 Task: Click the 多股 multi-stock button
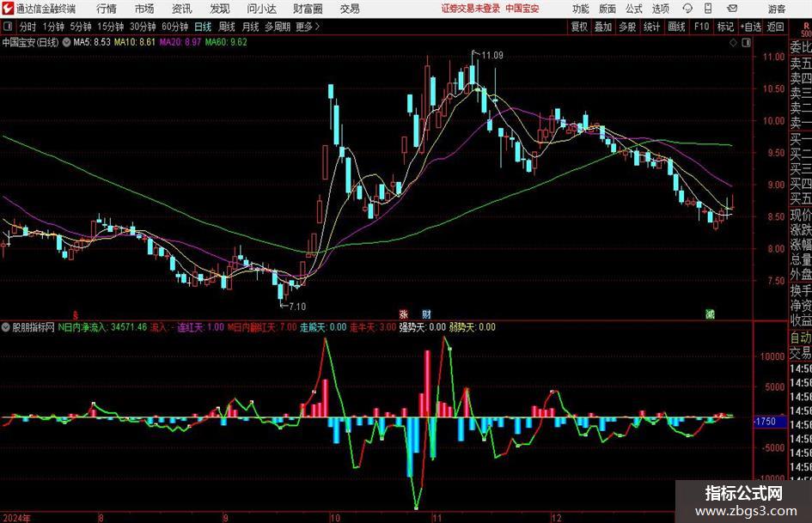pos(627,27)
